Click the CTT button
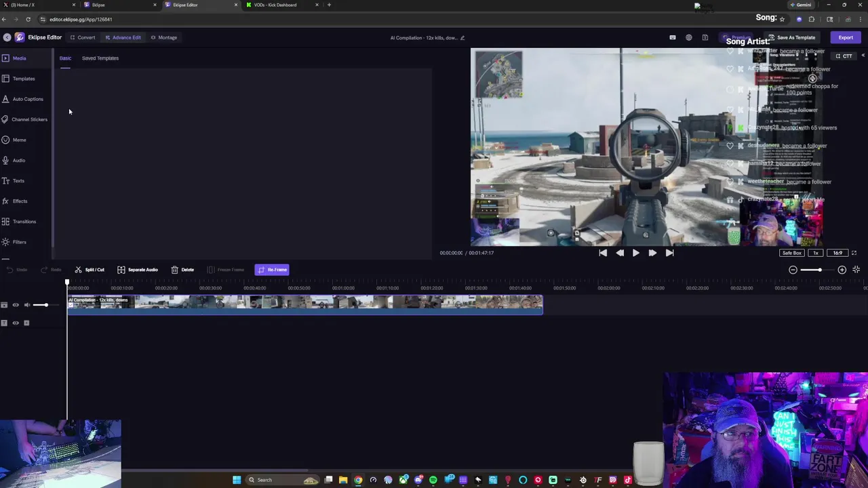The image size is (868, 488). coord(844,56)
